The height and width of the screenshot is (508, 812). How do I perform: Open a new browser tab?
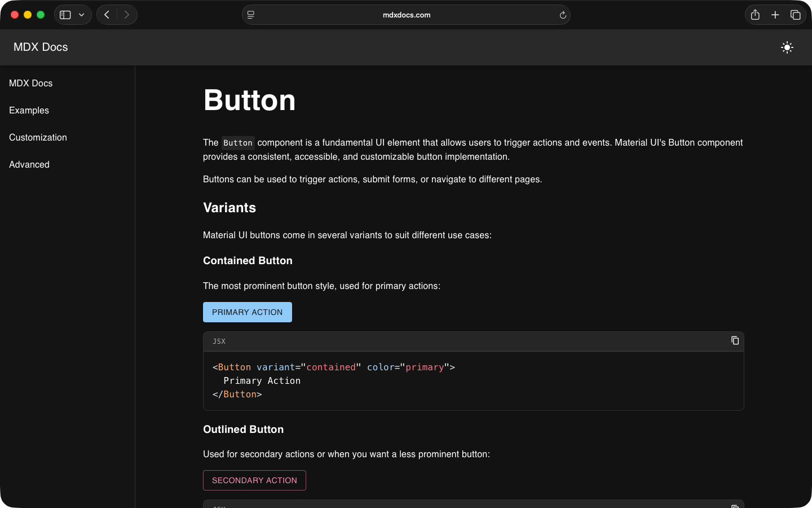click(775, 15)
